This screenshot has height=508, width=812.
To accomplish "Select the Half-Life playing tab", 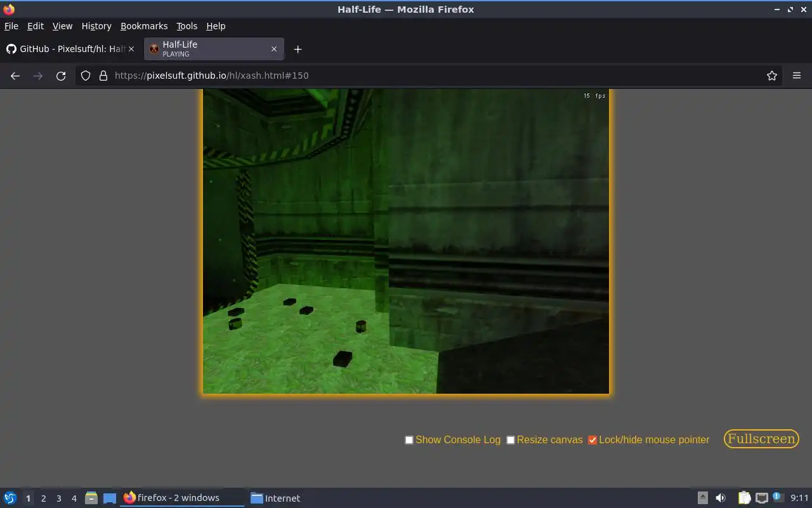I will coord(214,49).
